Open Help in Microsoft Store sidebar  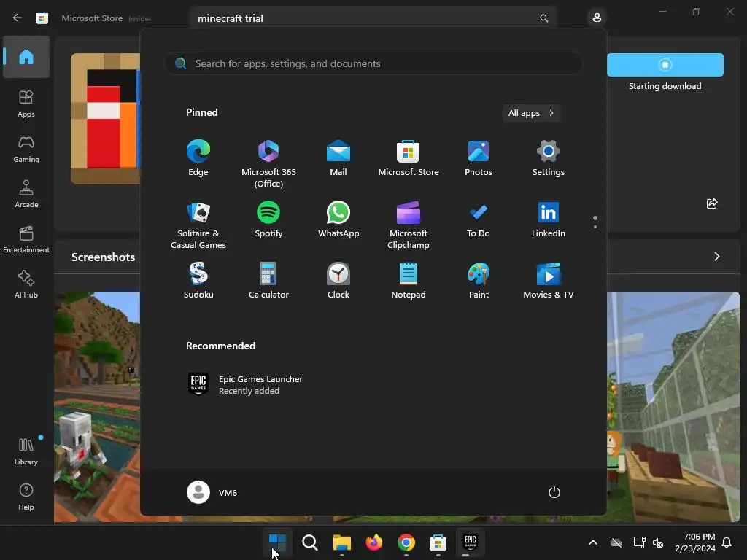pos(26,497)
